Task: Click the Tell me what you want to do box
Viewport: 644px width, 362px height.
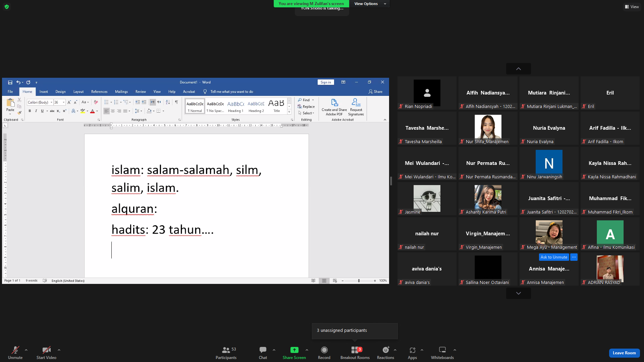Action: click(232, 92)
